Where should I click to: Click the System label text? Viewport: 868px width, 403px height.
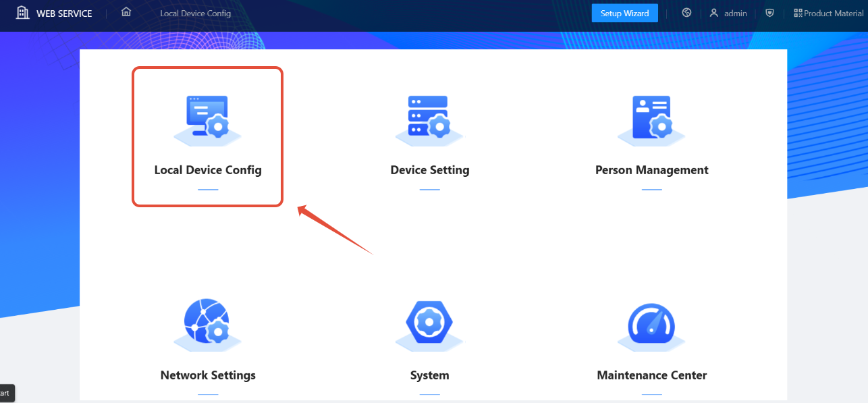[x=430, y=375]
